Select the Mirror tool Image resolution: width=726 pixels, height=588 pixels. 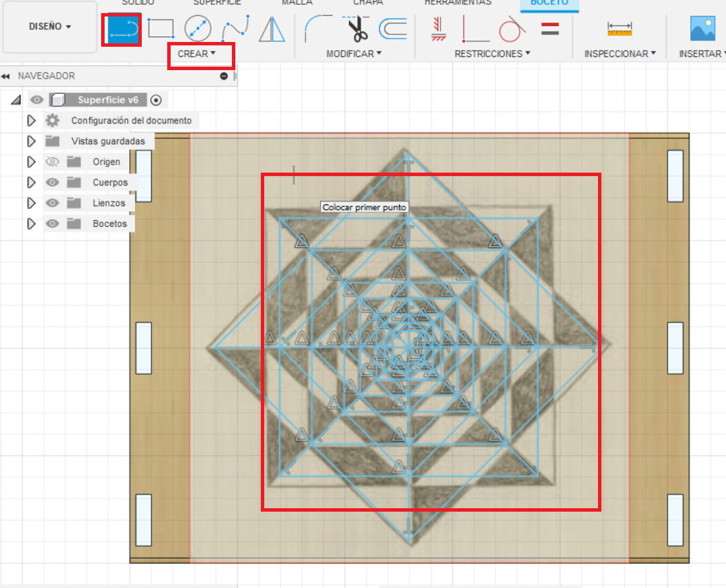[272, 29]
